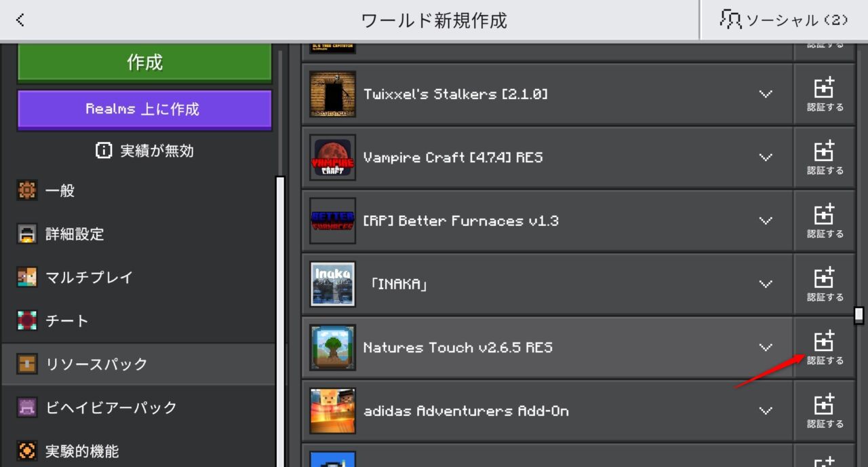Open the 詳細設定 advanced settings tab

point(138,234)
